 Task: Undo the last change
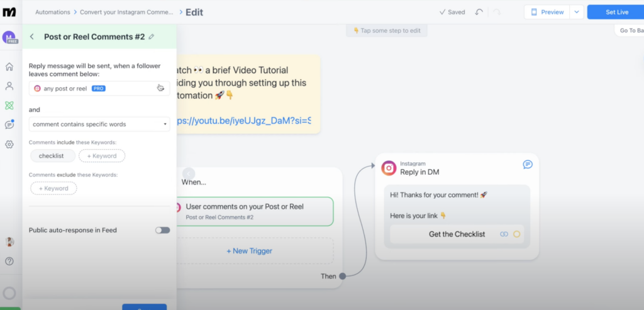[x=479, y=12]
